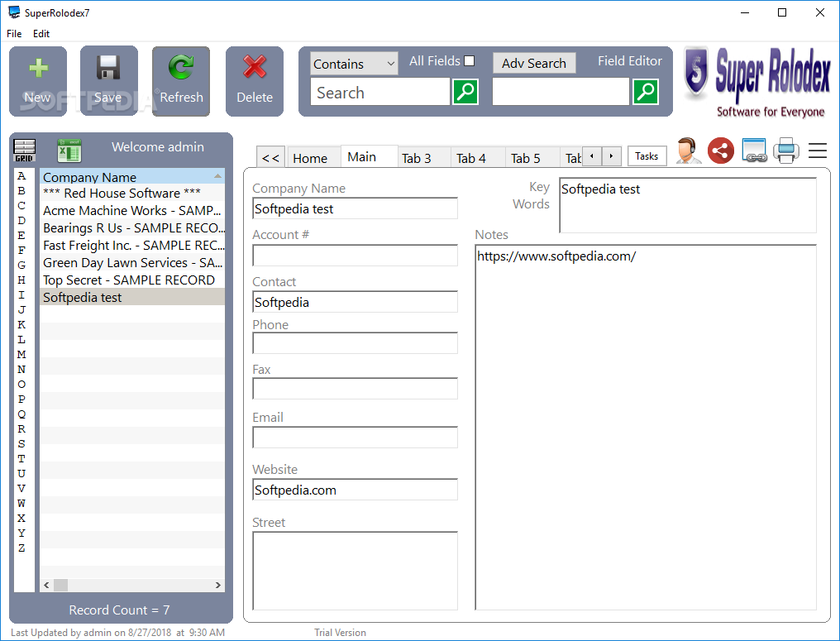Run advanced search green magnifier button
The image size is (840, 641).
pyautogui.click(x=646, y=92)
